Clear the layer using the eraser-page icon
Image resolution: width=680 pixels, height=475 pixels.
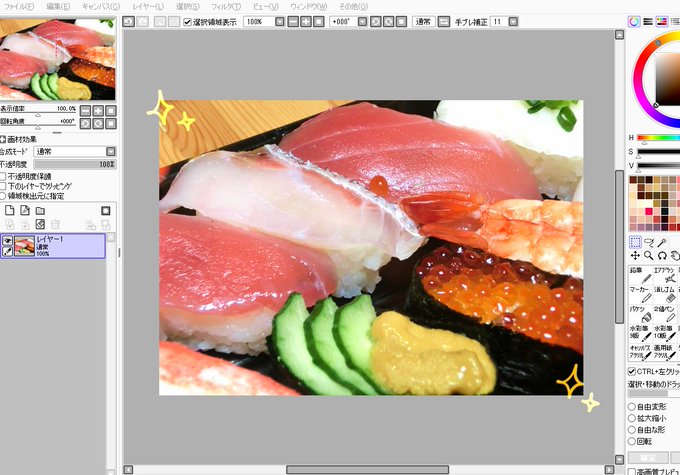[x=40, y=224]
